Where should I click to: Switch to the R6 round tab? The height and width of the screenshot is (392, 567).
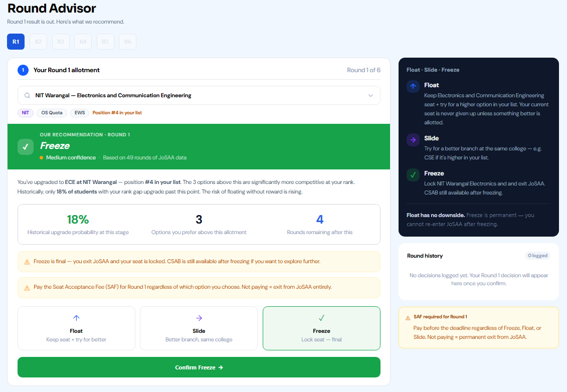(x=128, y=42)
